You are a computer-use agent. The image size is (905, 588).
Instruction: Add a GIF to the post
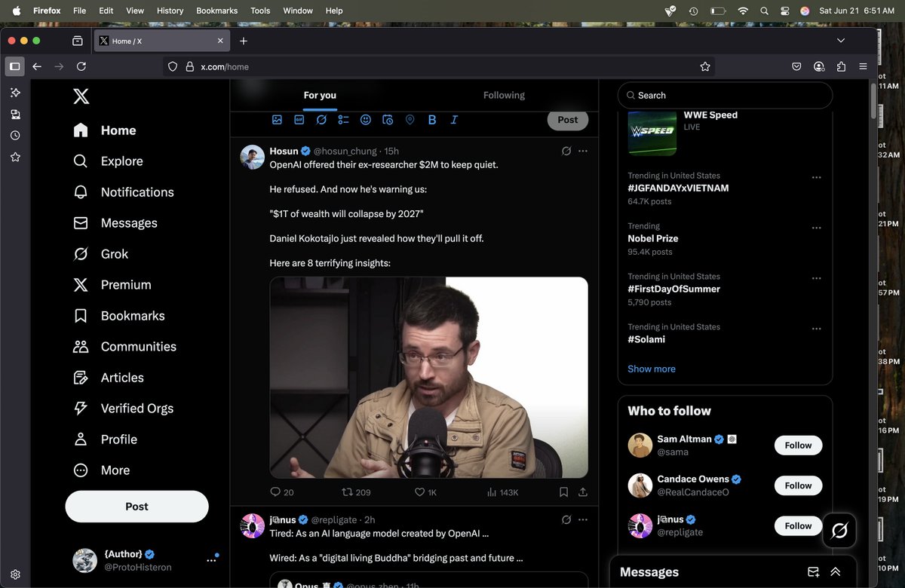299,120
